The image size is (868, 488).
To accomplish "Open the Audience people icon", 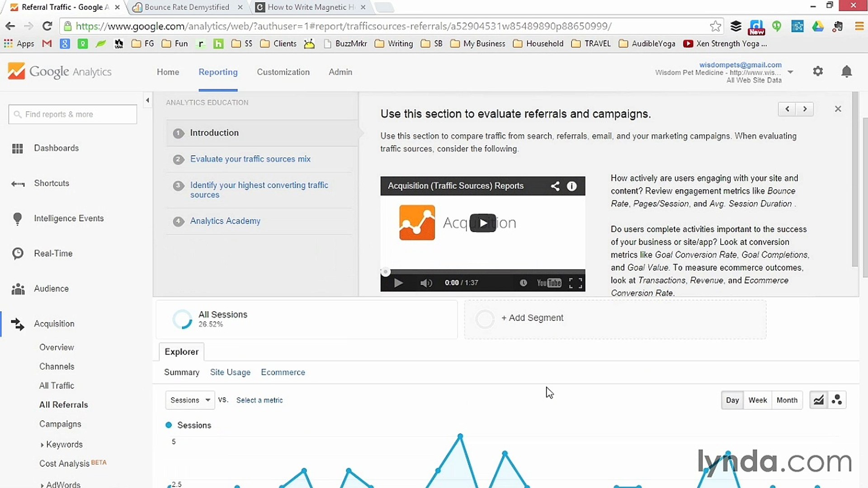I will click(x=18, y=289).
